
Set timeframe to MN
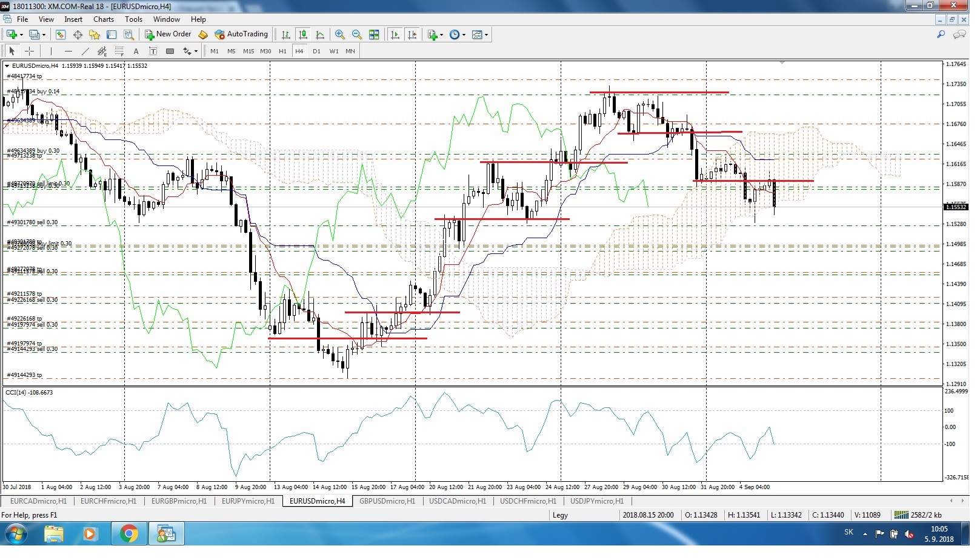[x=350, y=51]
